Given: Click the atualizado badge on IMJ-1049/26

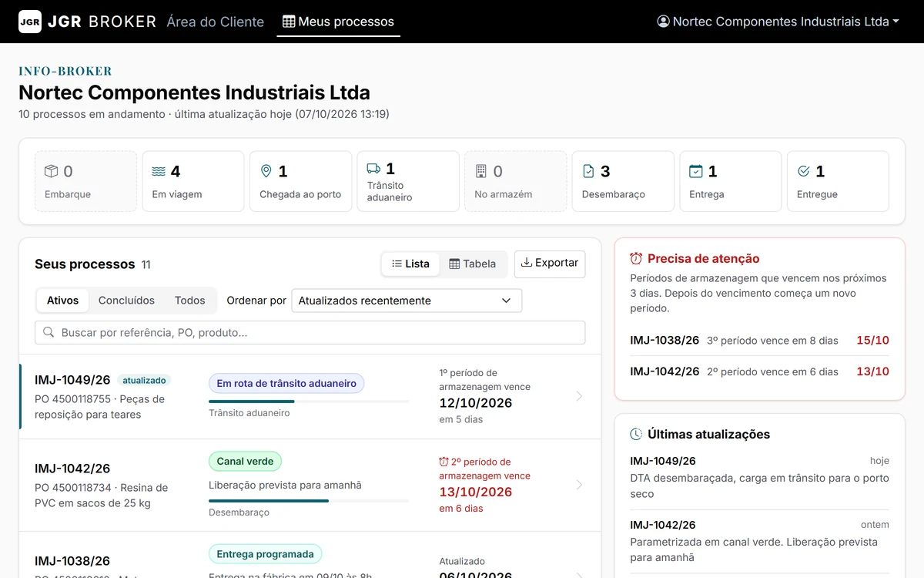Looking at the screenshot, I should [144, 380].
